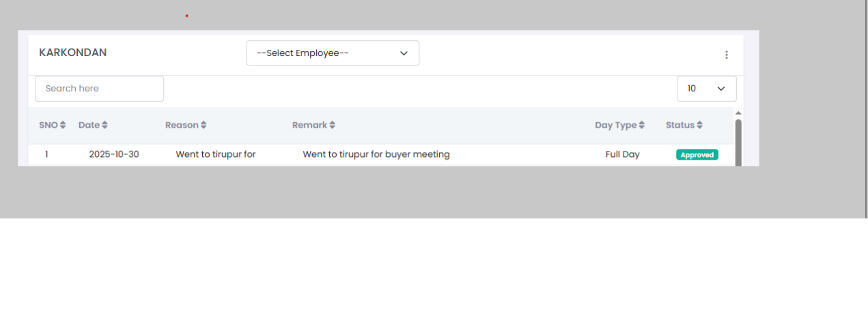Click the Approved status badge
This screenshot has height=314, width=868.
pyautogui.click(x=697, y=155)
